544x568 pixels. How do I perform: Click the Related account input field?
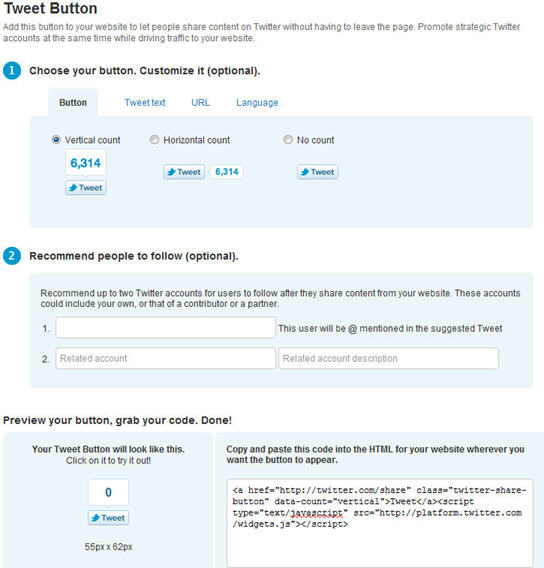tap(166, 358)
